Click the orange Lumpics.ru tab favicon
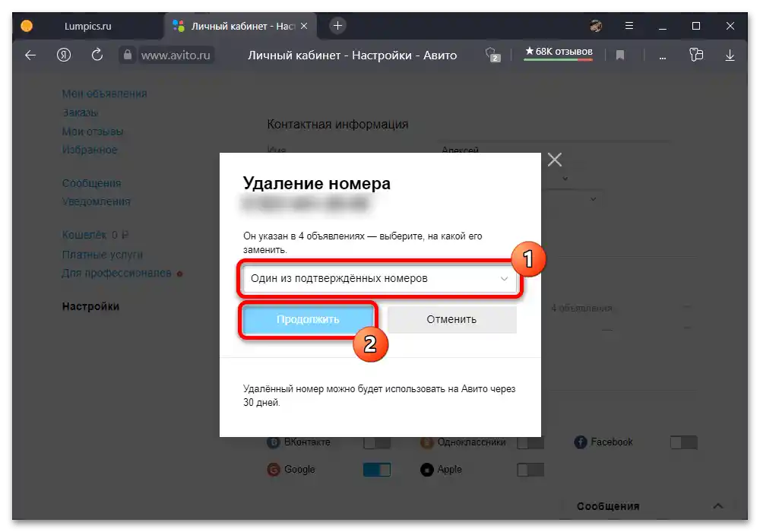This screenshot has width=760, height=532. pyautogui.click(x=27, y=26)
